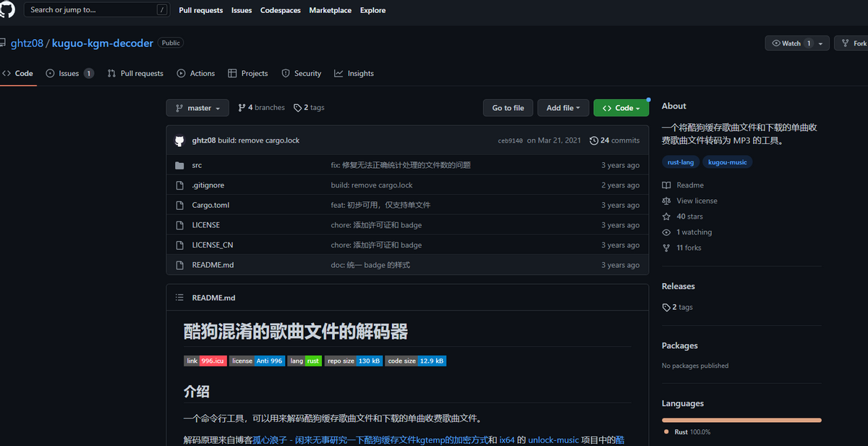Viewport: 868px width, 446px height.
Task: Open the src row commit message link
Action: [x=401, y=165]
